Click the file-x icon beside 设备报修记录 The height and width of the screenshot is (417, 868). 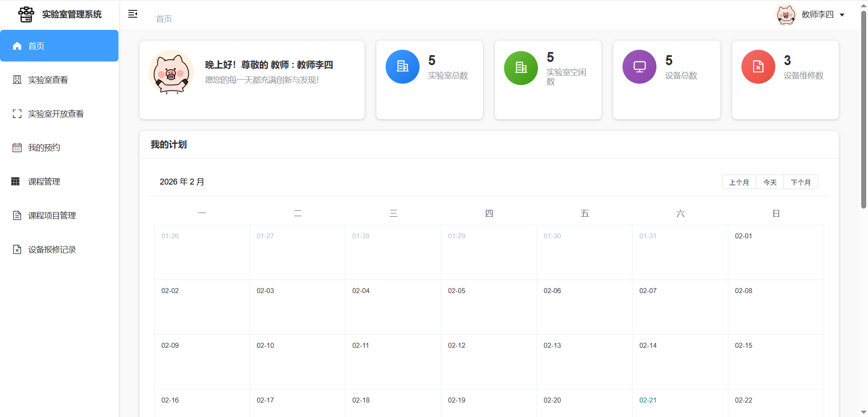tap(17, 249)
